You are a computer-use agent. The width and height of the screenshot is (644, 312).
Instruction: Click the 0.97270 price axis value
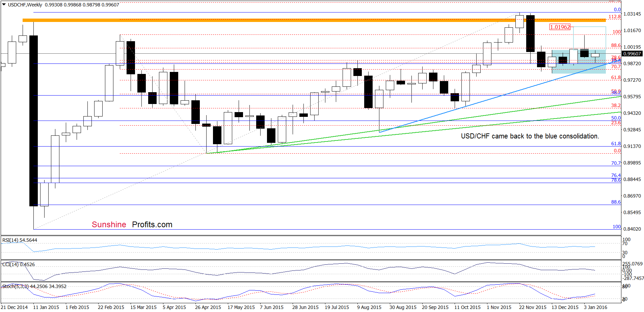(x=632, y=80)
